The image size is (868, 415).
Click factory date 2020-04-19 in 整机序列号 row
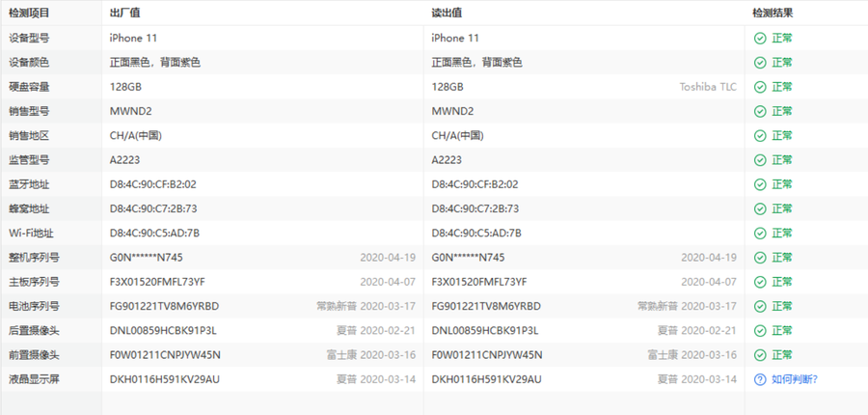(x=388, y=258)
